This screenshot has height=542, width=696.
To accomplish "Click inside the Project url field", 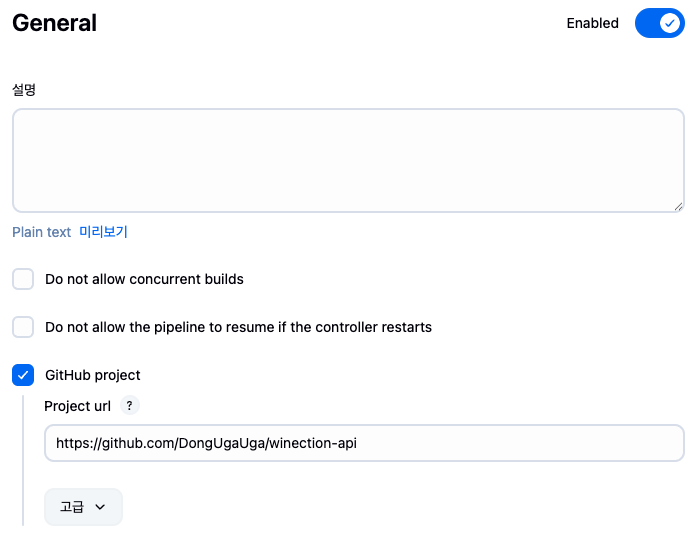I will point(364,443).
